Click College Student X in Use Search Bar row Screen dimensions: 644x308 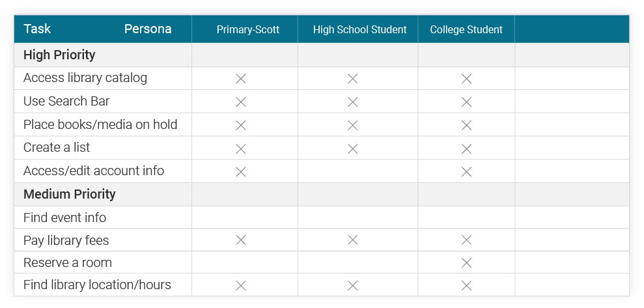click(466, 102)
